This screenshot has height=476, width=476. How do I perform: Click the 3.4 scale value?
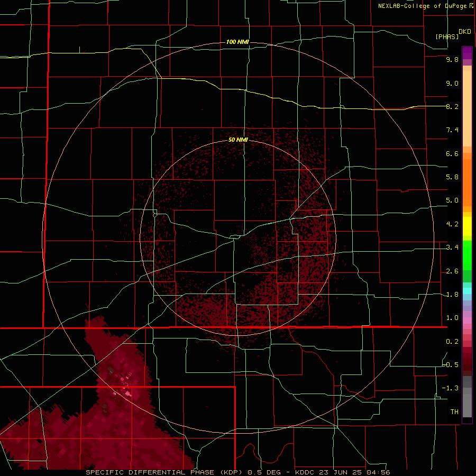pyautogui.click(x=452, y=248)
